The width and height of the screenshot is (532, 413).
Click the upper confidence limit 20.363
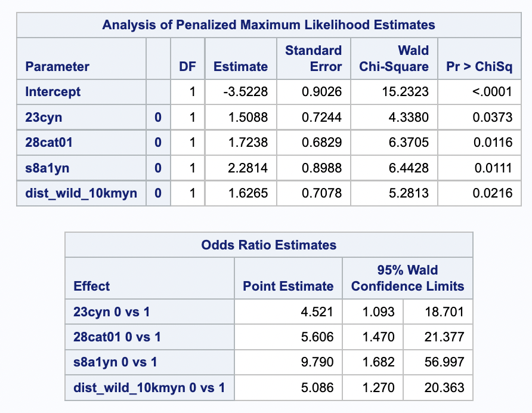(446, 388)
